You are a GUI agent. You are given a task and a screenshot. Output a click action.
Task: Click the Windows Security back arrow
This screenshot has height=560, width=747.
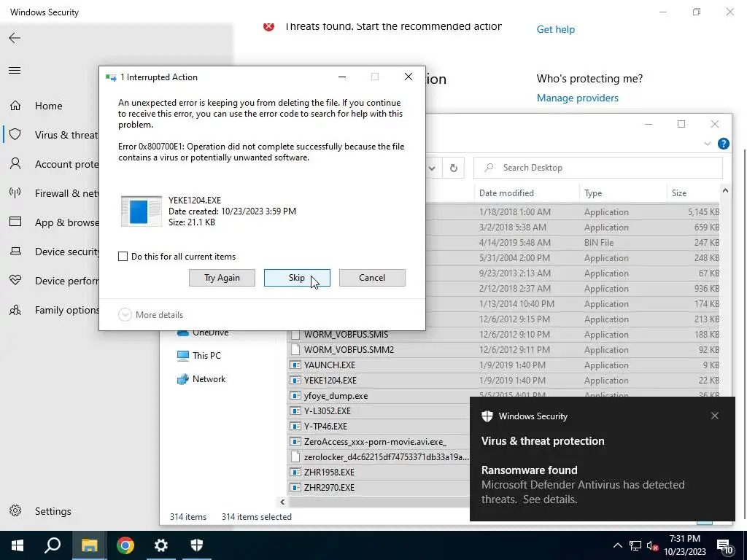(x=15, y=38)
